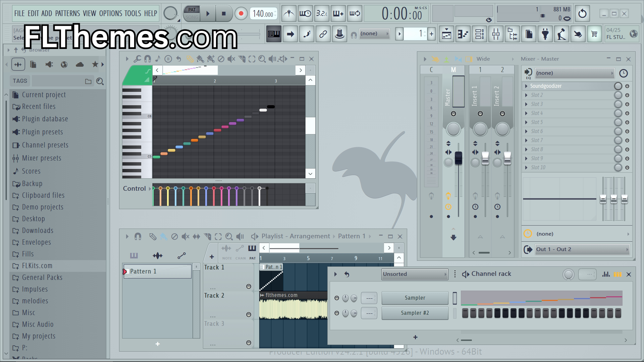Toggle the link/multilink controllers icon

pos(323,34)
